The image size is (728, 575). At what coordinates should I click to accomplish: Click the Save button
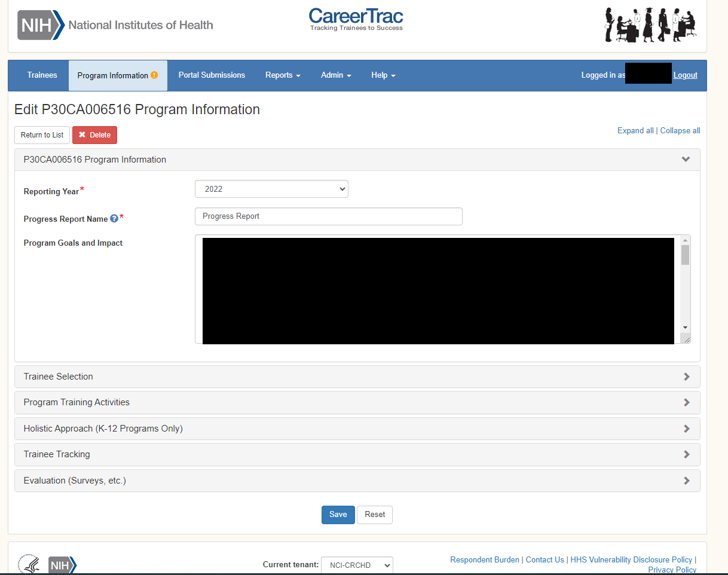338,515
